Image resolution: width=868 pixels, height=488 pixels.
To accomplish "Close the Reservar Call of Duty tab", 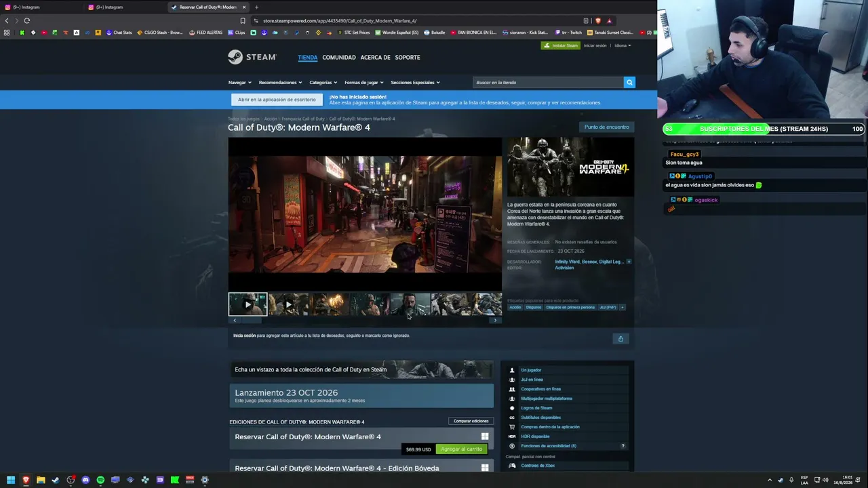I will 245,7.
